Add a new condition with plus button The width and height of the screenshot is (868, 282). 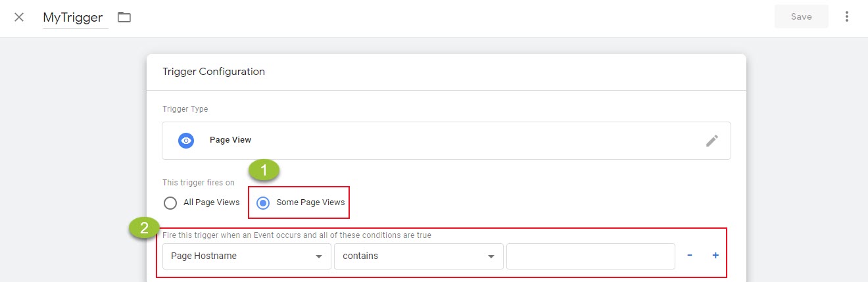pyautogui.click(x=715, y=256)
